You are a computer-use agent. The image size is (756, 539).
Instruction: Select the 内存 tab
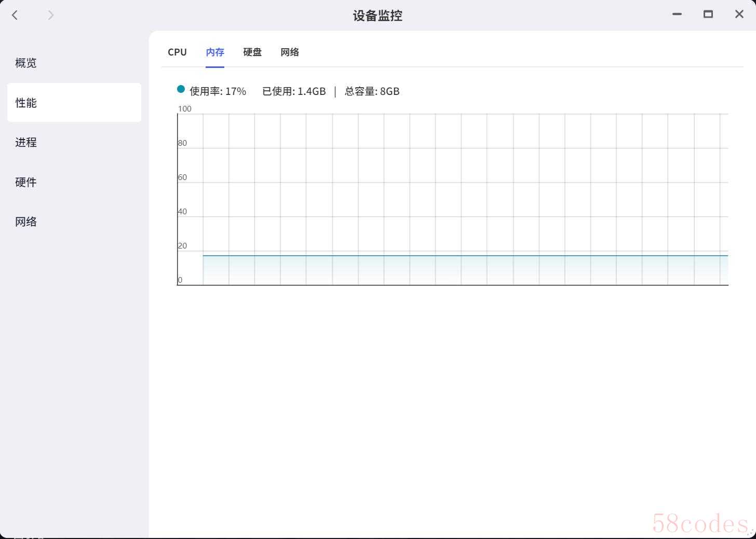click(215, 52)
